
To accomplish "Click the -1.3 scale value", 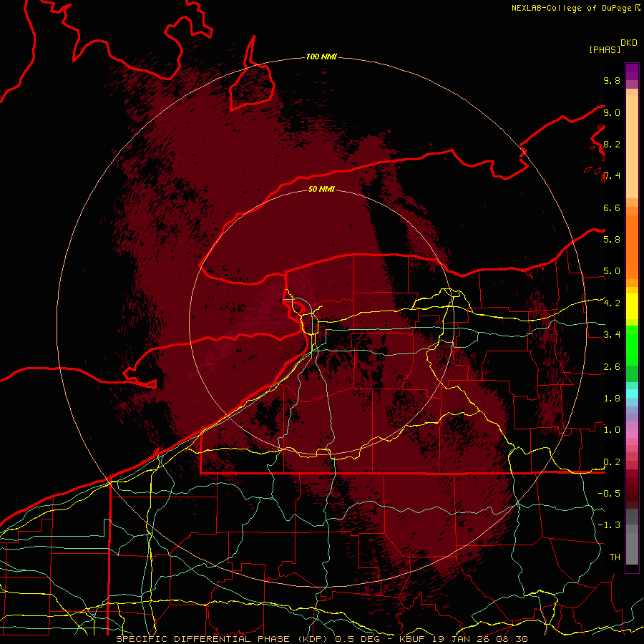I will tap(609, 525).
